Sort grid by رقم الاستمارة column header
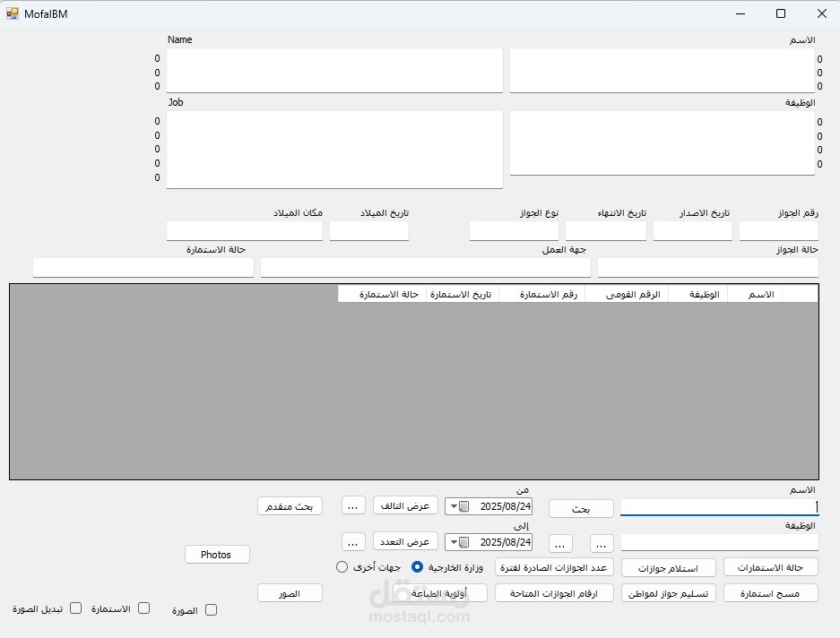Screen dimensions: 840x638 coord(542,294)
